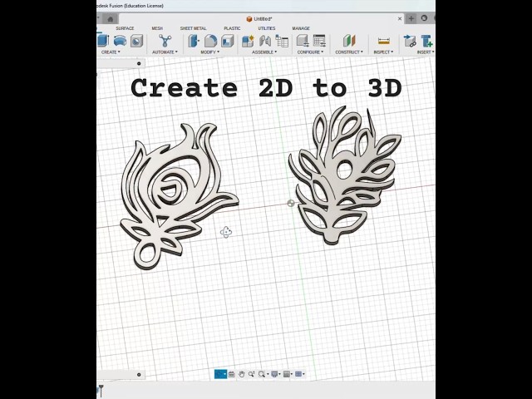Expand the Viewports dropdown arrow
Screen dimensions: 532x399
pyautogui.click(x=303, y=374)
